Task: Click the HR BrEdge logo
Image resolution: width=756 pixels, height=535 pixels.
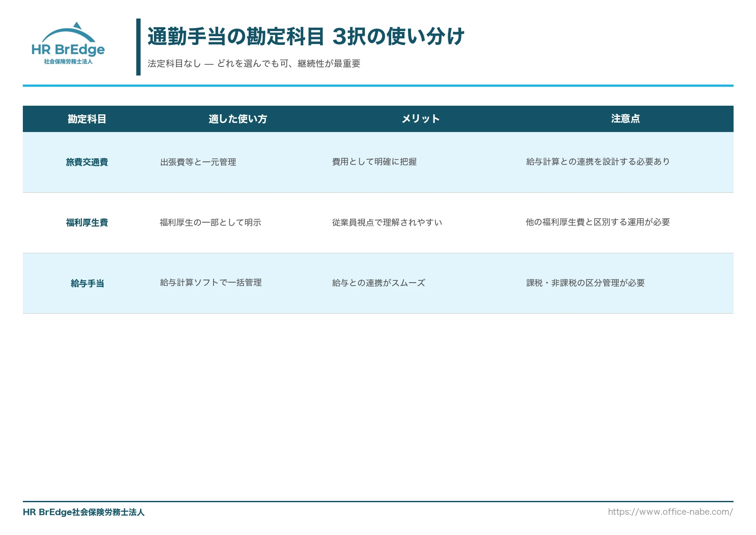Action: (68, 43)
